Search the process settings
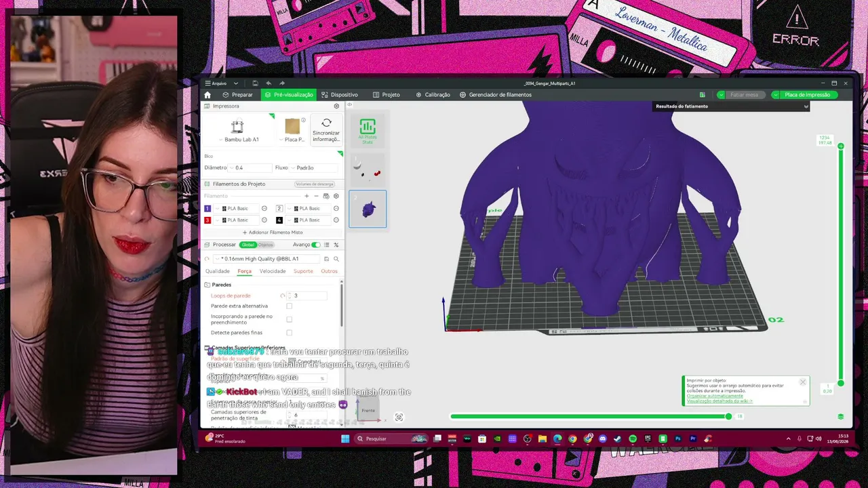The image size is (868, 488). (x=336, y=259)
